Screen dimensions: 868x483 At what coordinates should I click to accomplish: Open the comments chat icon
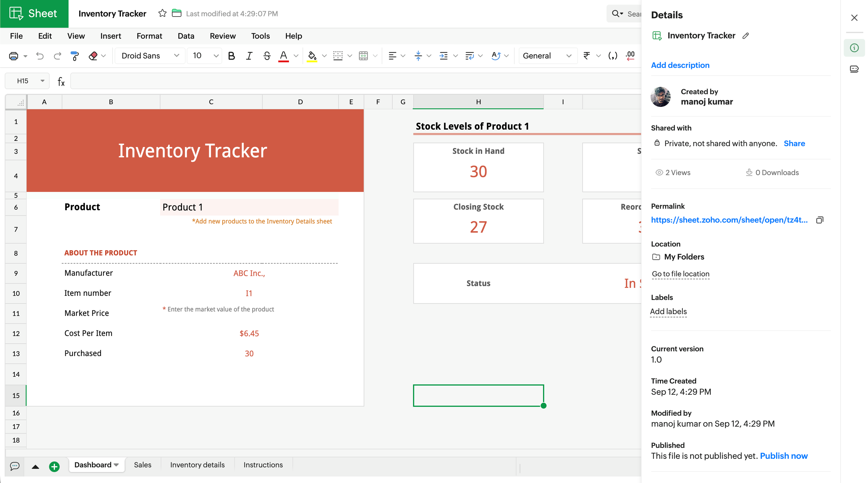15,466
